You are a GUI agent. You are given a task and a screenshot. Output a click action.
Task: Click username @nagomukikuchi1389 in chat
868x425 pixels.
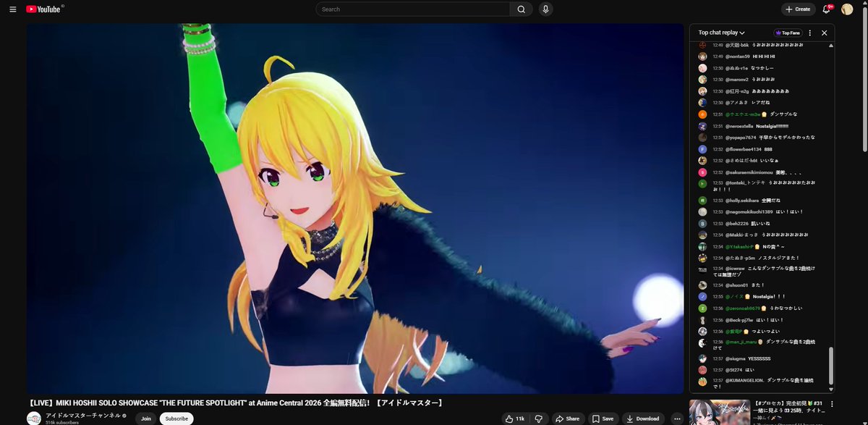point(749,211)
